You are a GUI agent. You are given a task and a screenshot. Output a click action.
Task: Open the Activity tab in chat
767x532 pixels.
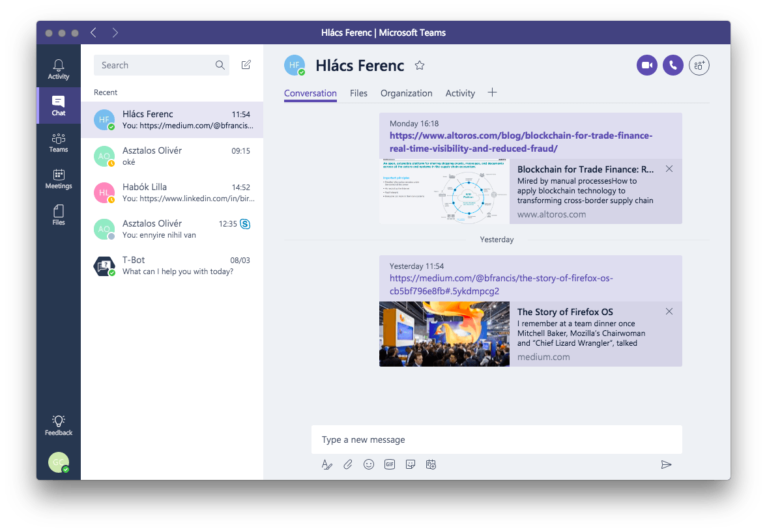tap(460, 93)
